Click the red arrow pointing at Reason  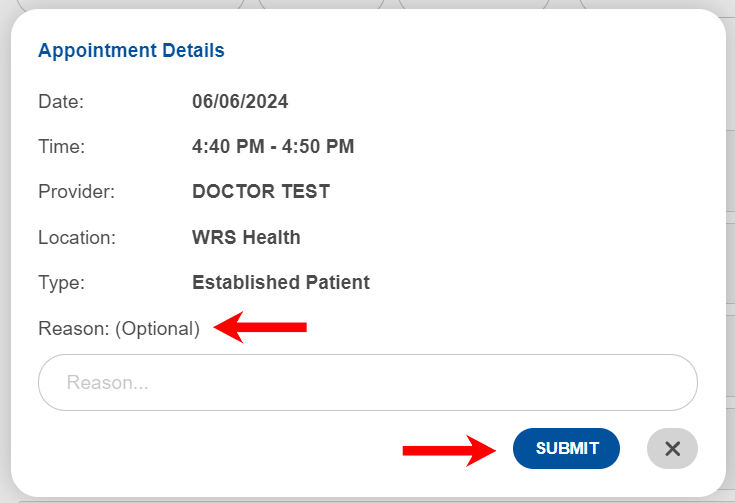[x=262, y=327]
